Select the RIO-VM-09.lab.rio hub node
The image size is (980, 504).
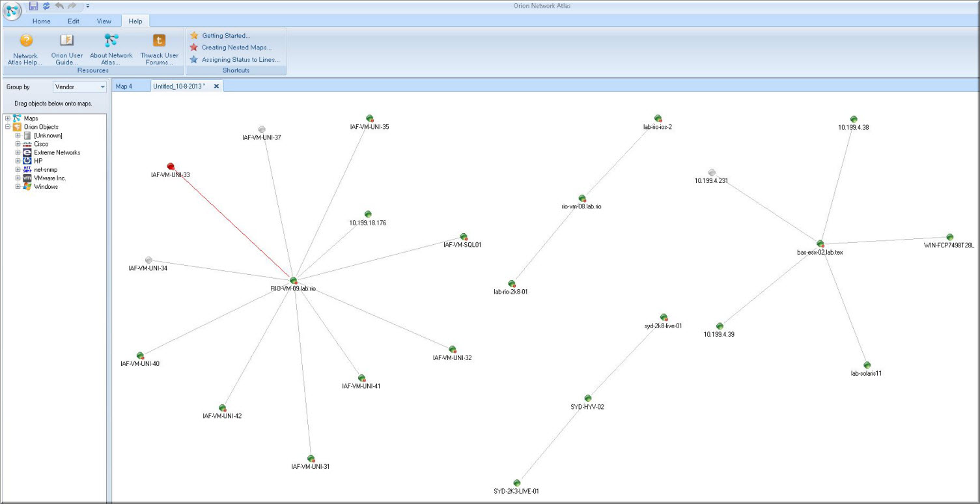294,280
